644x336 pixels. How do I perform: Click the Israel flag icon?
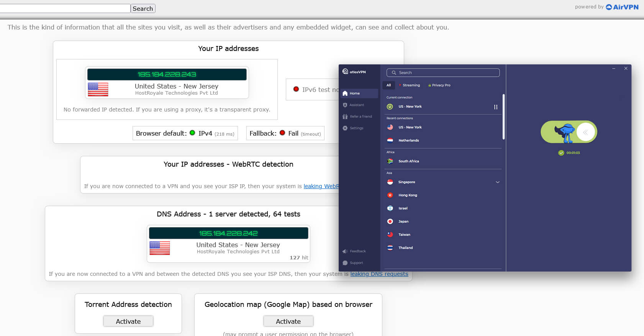point(390,208)
